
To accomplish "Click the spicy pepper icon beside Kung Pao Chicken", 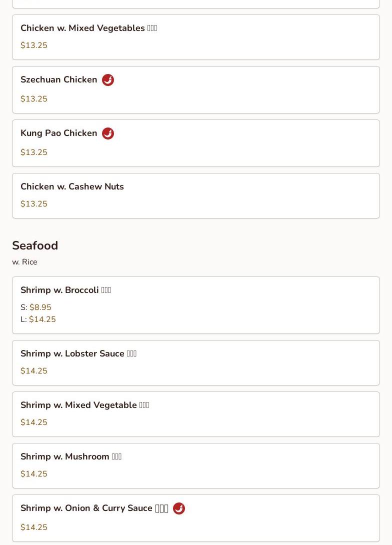I will [x=108, y=133].
